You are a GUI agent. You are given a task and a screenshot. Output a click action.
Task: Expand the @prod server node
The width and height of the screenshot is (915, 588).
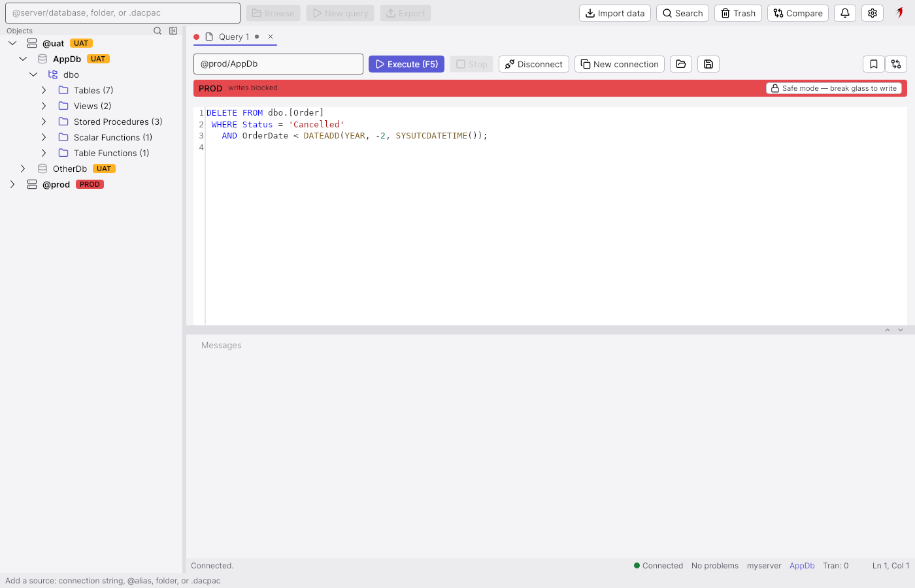(x=12, y=184)
